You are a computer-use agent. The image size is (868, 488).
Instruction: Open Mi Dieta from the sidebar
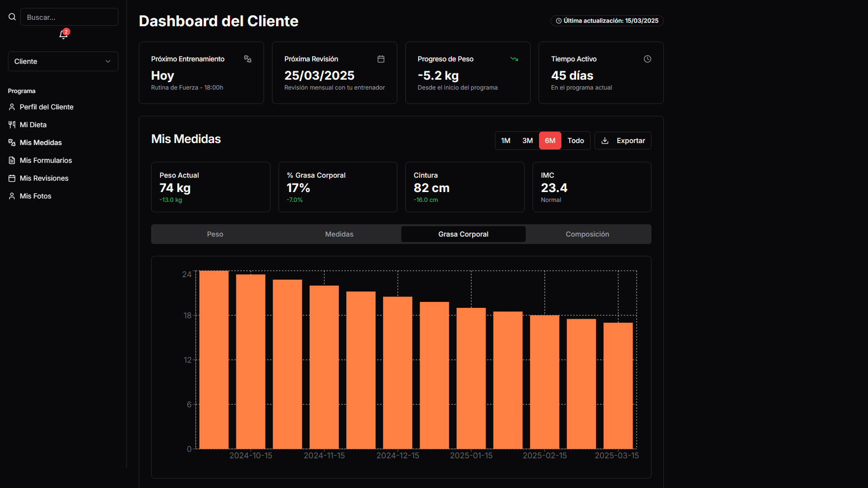point(33,125)
